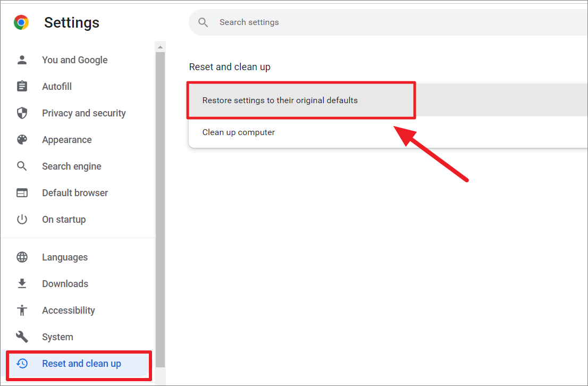
Task: Open Languages settings
Action: pos(65,257)
